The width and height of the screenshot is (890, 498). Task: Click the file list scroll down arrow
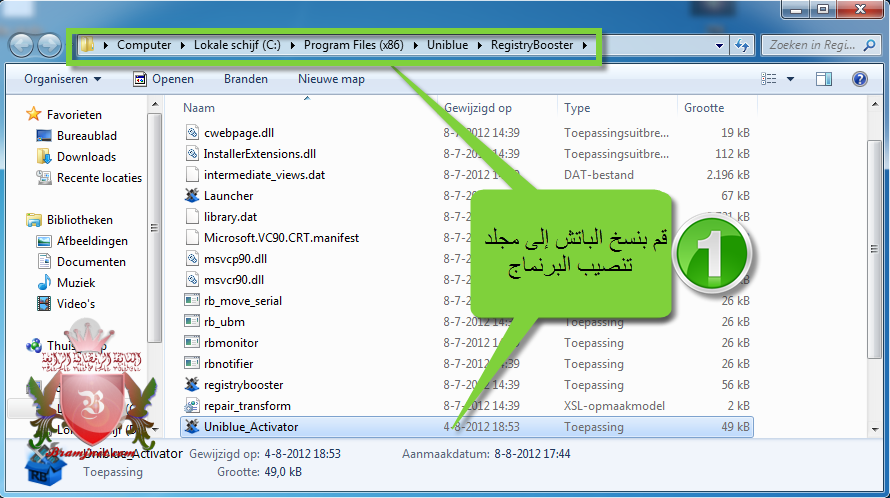pos(874,430)
